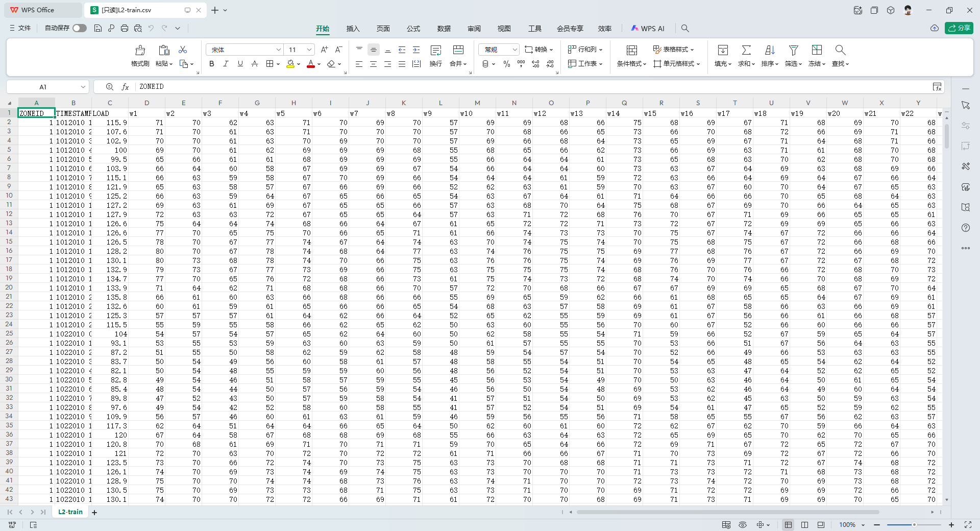Add a new sheet with plus button
Image resolution: width=980 pixels, height=531 pixels.
94,512
